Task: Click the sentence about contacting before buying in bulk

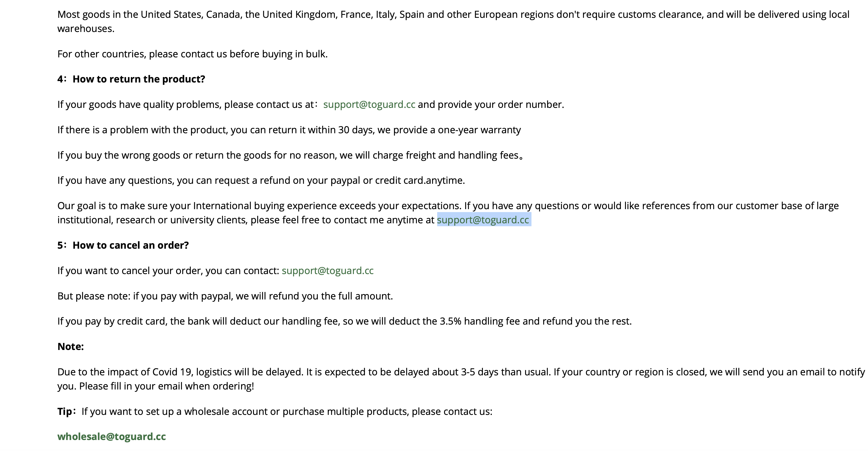Action: click(192, 54)
